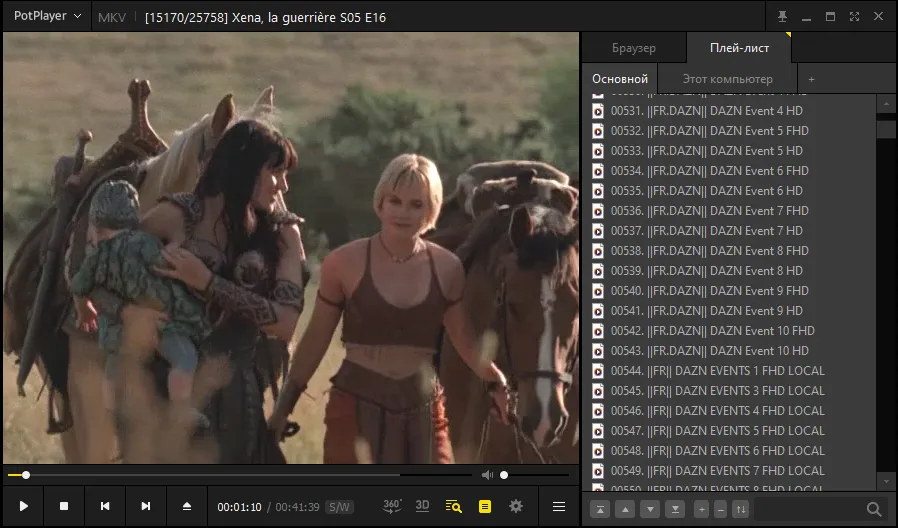Click the elapsed time 00:01:10 display
Viewport: 898px width, 528px height.
coord(239,507)
